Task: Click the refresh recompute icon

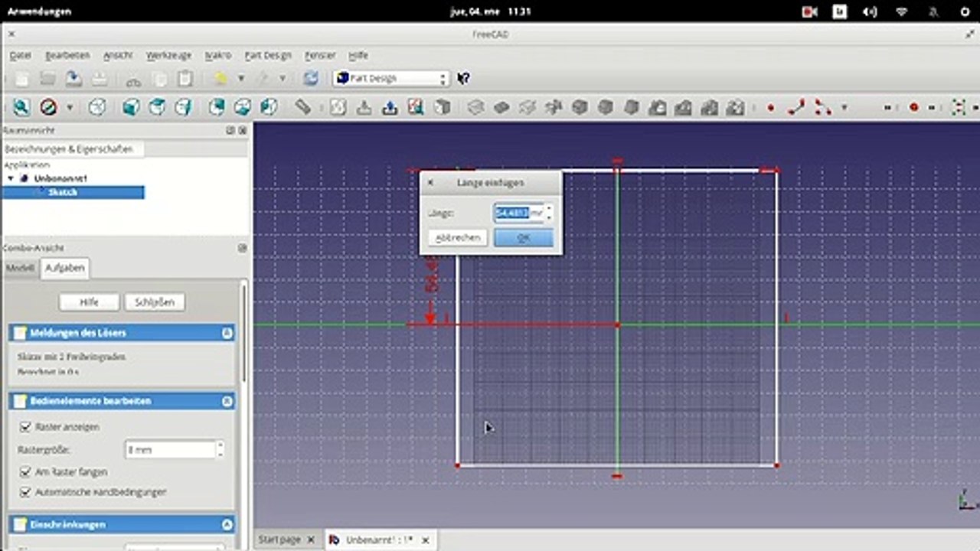Action: point(310,78)
